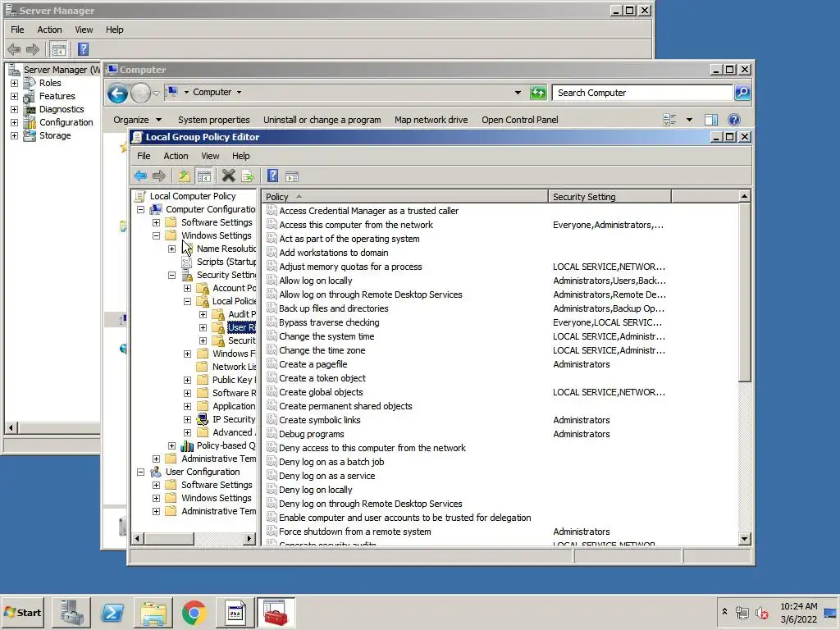Open Organize dropdown in Computer window

click(x=137, y=120)
